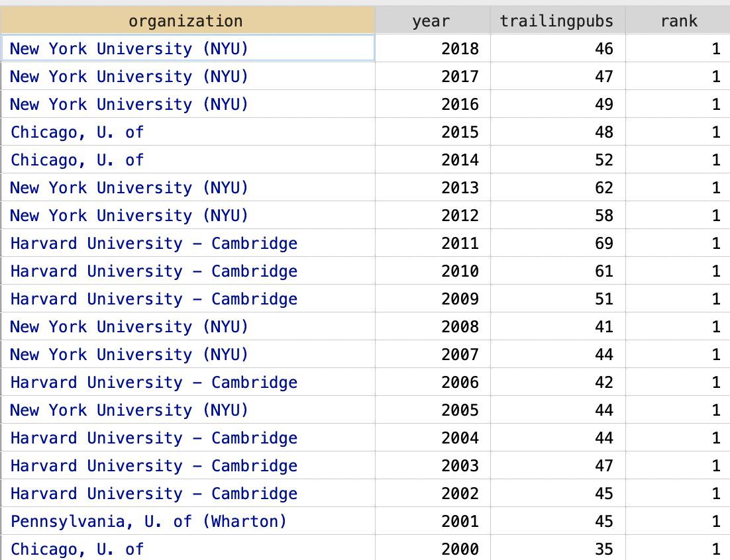Click the year cell showing 2000
The image size is (730, 560).
click(x=460, y=549)
